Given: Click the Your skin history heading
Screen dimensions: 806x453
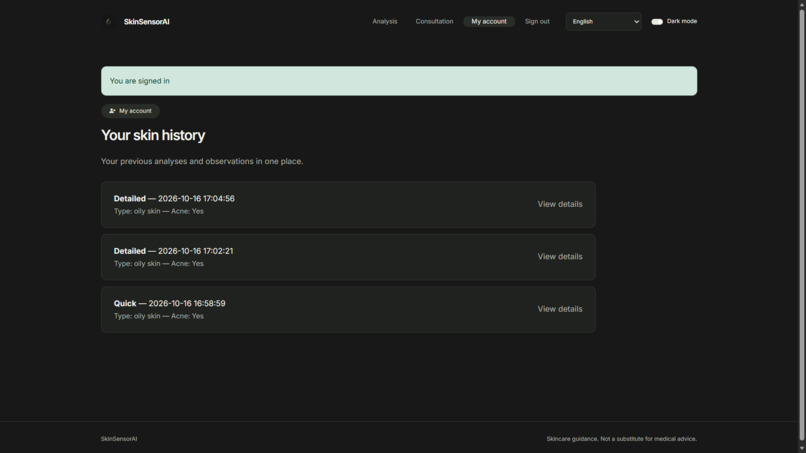Looking at the screenshot, I should pos(153,135).
